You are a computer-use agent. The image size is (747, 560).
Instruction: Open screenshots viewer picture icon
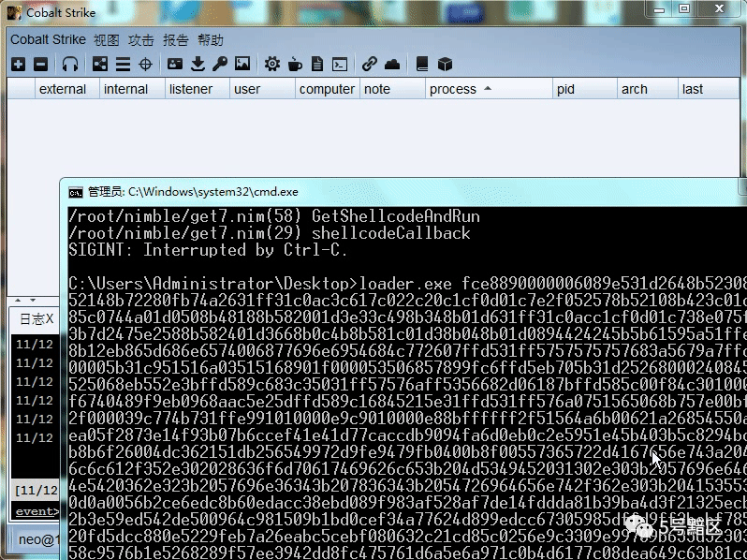[x=242, y=64]
